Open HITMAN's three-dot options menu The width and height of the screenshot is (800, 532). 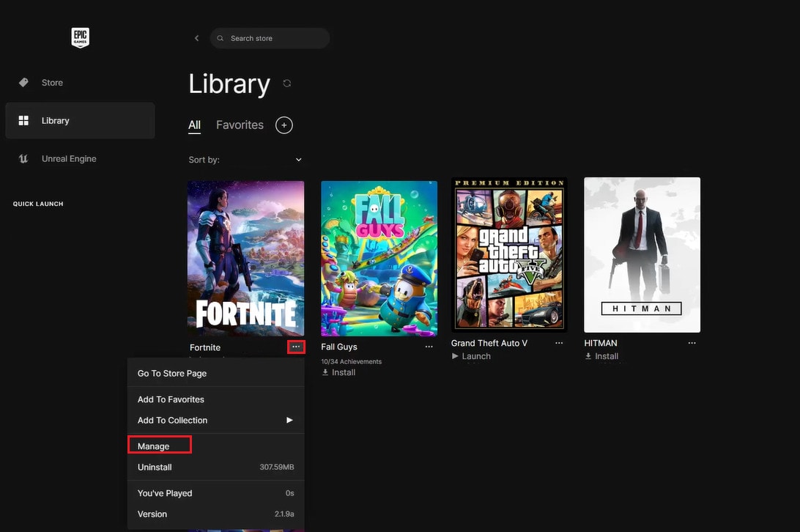pyautogui.click(x=692, y=342)
